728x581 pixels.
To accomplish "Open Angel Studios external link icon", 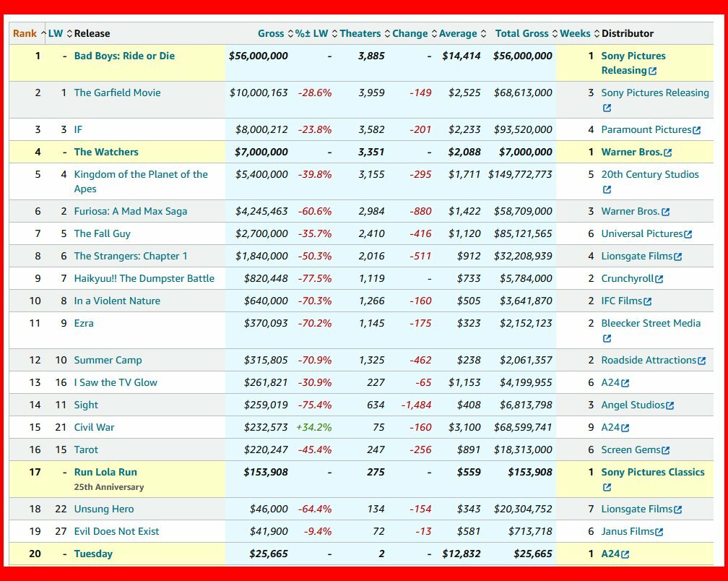I will pyautogui.click(x=670, y=405).
